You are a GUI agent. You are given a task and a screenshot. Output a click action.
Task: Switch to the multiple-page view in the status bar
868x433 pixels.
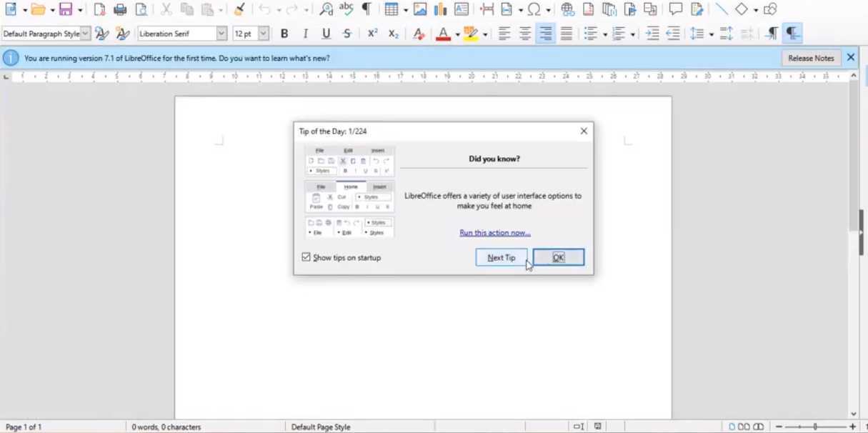click(x=744, y=427)
